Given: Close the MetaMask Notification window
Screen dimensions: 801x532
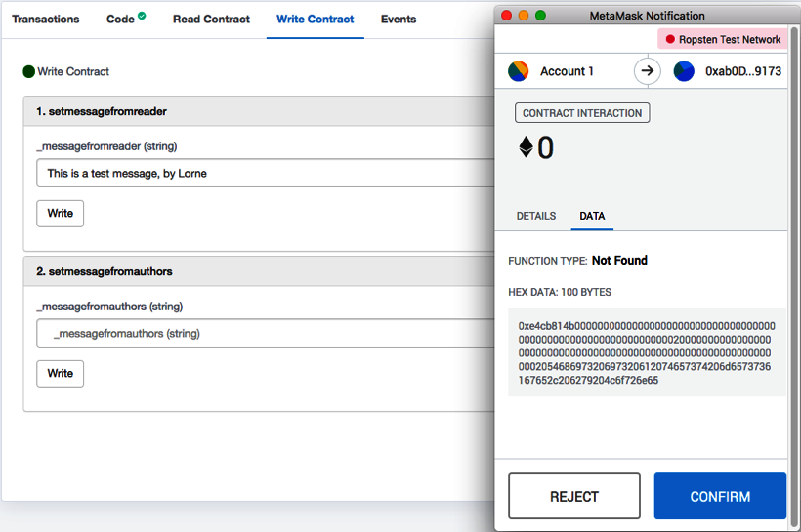Looking at the screenshot, I should click(x=505, y=16).
